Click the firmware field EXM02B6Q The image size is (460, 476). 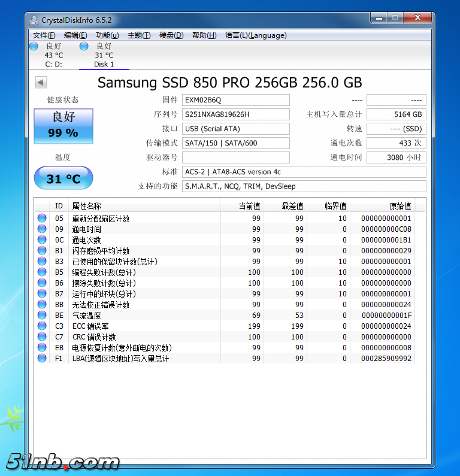pyautogui.click(x=235, y=100)
